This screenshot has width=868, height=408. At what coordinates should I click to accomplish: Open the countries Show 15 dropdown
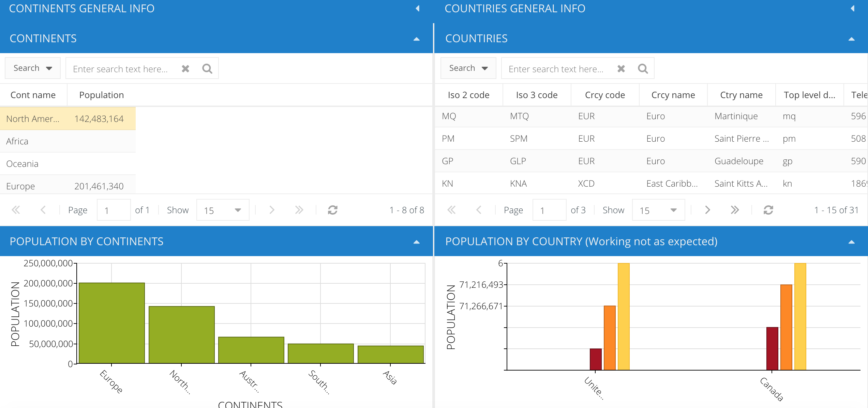[x=658, y=210]
